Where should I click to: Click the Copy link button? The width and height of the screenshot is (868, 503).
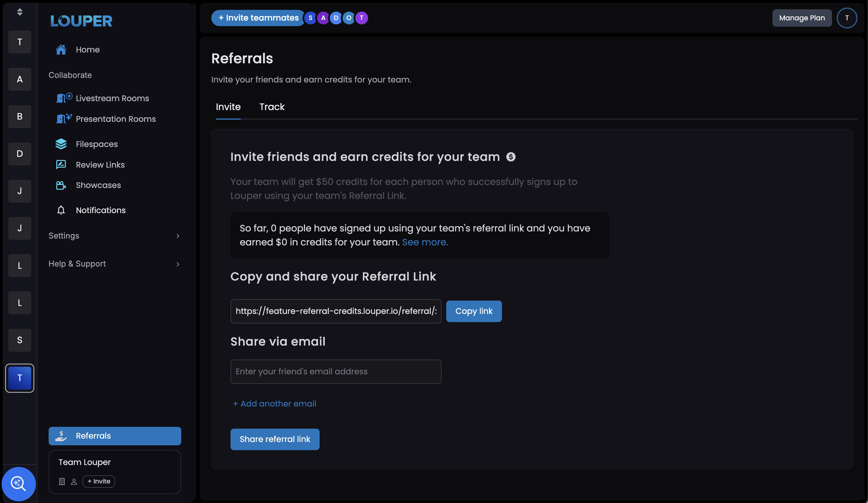tap(473, 311)
